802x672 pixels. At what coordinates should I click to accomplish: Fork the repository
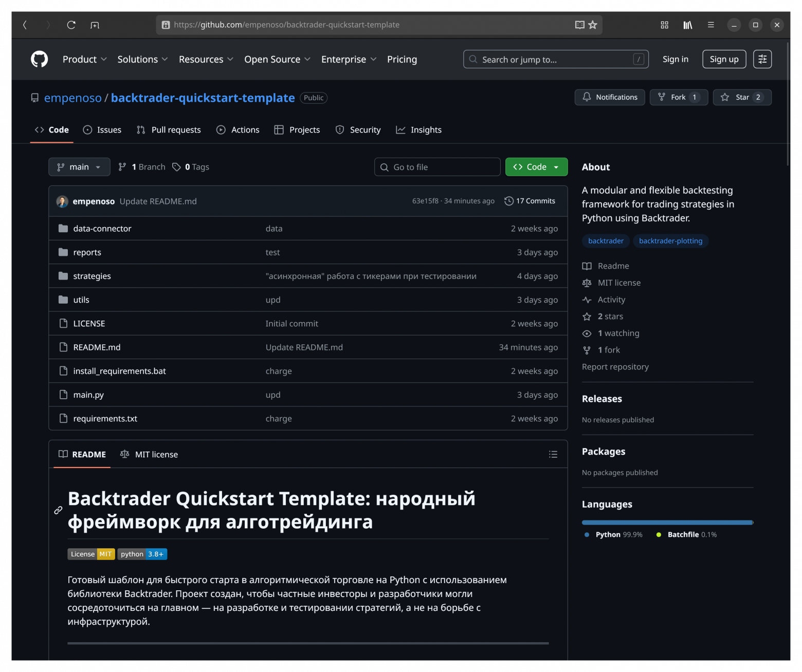(679, 97)
